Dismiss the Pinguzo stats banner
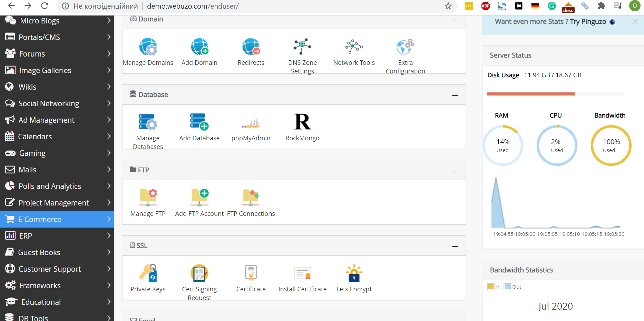Viewport: 644px width, 321px height. click(x=635, y=21)
